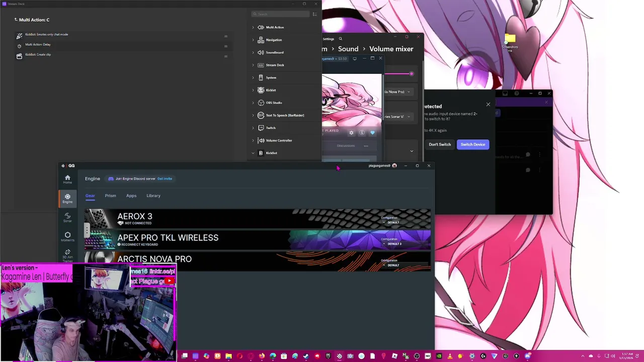
Task: Select Engine in the GG sidebar
Action: [x=67, y=199]
